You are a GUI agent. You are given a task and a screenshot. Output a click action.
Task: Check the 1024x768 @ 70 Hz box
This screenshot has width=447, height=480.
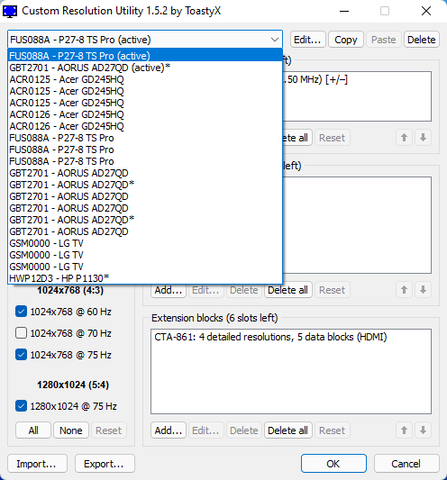[21, 333]
